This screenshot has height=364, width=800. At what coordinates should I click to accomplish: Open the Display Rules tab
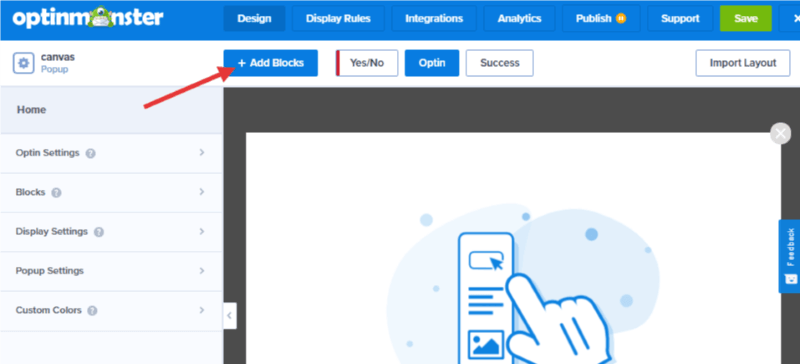point(338,19)
